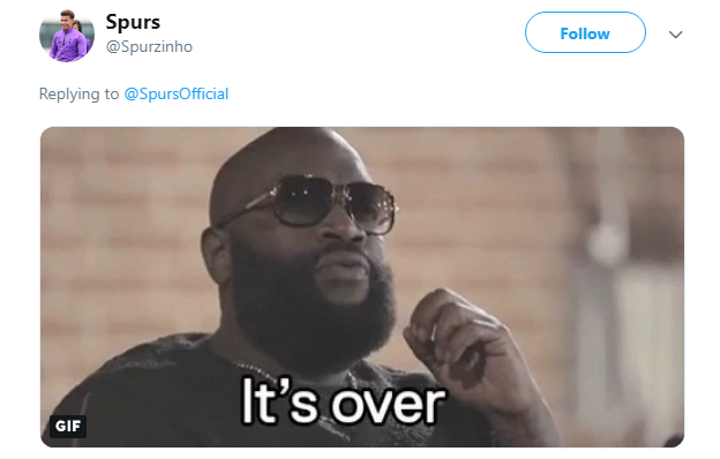
Task: Open the GIF media in full view
Action: [362, 287]
